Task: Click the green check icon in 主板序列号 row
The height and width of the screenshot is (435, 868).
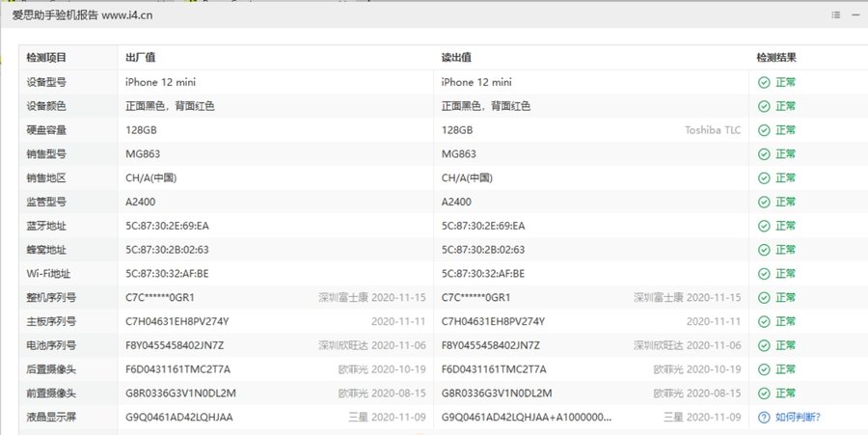Action: tap(764, 321)
